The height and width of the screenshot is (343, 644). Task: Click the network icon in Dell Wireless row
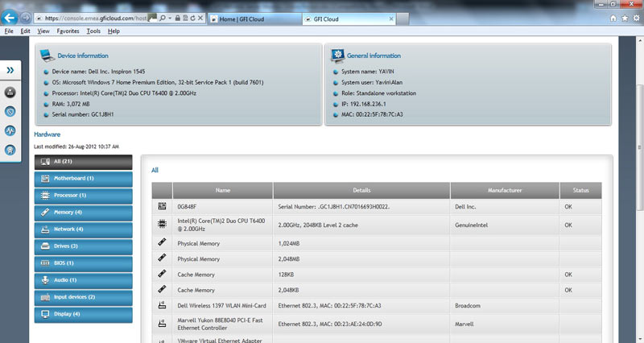(163, 305)
